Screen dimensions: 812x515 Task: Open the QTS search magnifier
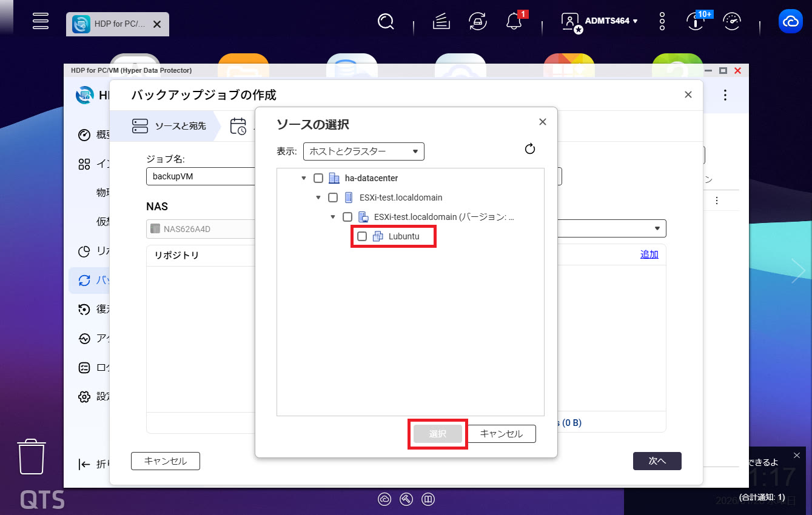click(386, 22)
